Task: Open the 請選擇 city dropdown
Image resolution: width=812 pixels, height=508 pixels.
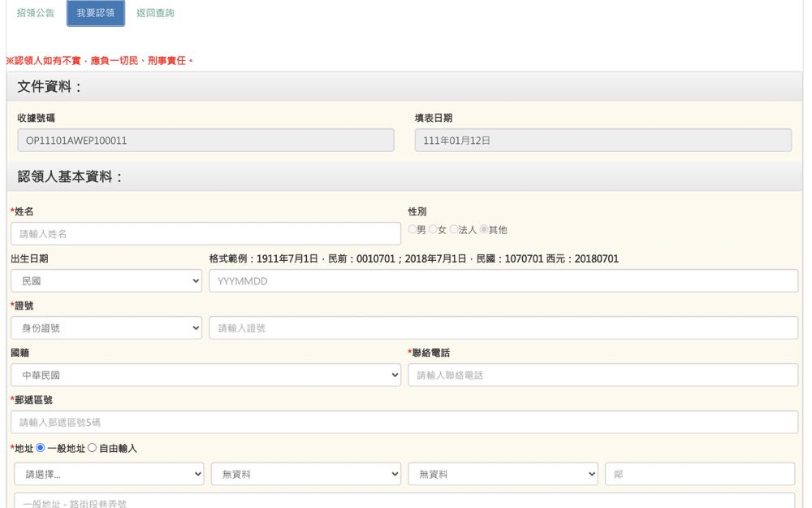Action: coord(109,474)
